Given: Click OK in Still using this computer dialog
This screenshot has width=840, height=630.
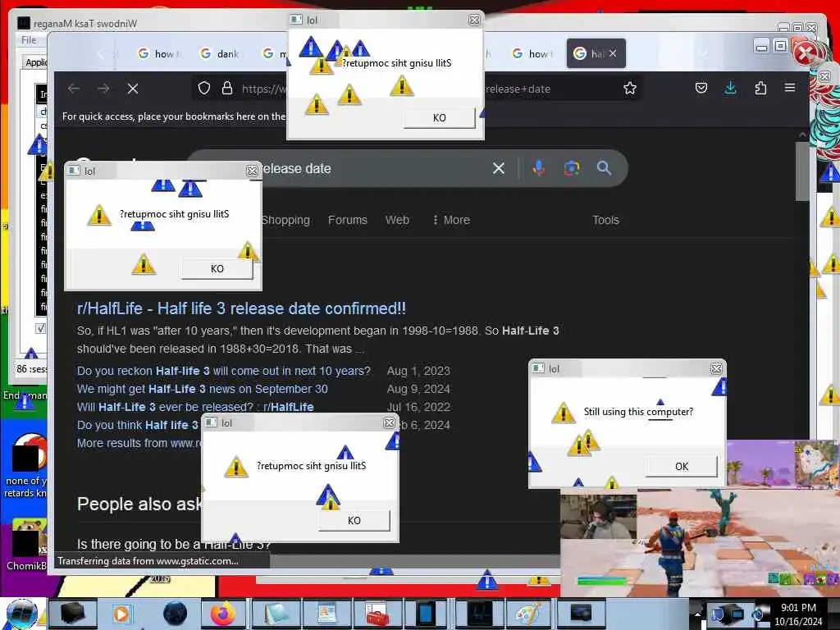Looking at the screenshot, I should click(x=682, y=466).
